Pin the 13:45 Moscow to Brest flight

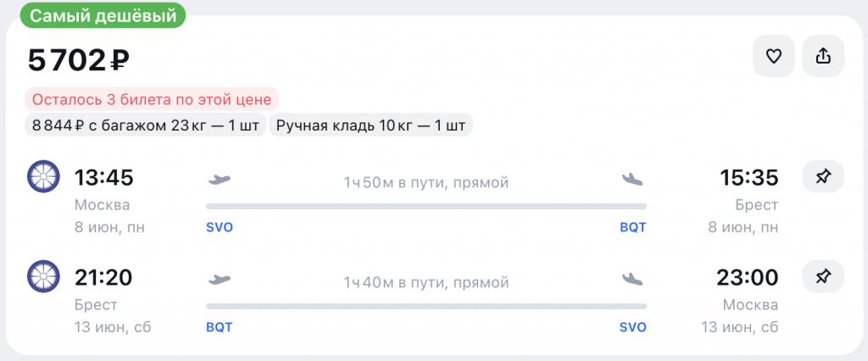[822, 177]
